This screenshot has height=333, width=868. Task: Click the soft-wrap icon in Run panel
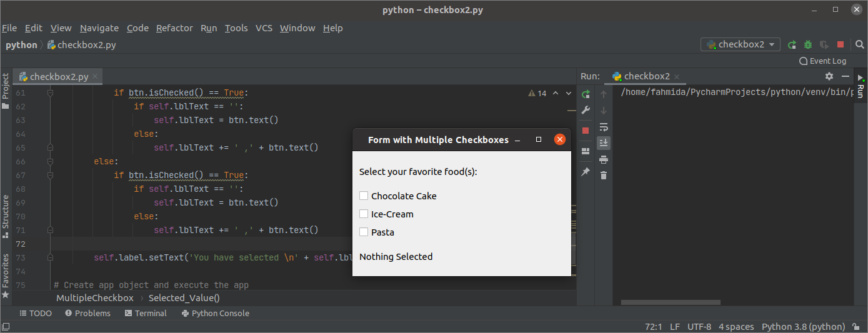pyautogui.click(x=603, y=127)
